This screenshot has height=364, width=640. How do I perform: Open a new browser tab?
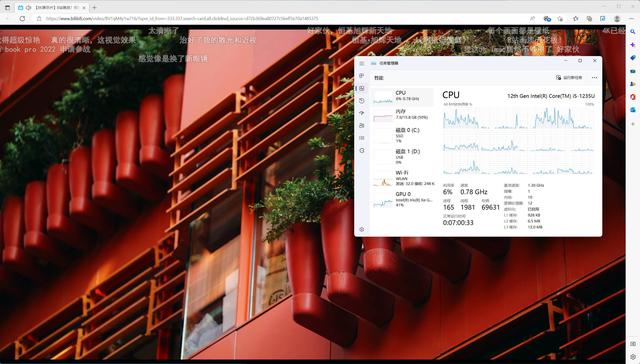click(94, 7)
